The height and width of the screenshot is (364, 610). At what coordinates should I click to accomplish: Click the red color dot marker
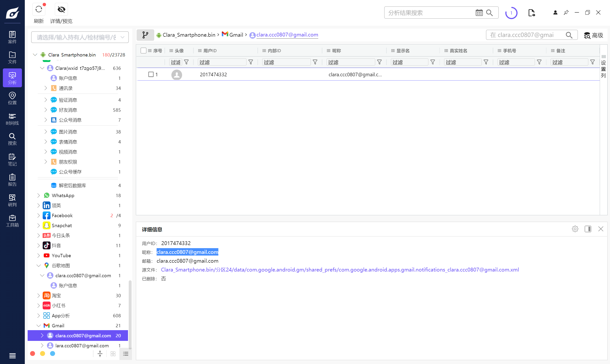32,354
